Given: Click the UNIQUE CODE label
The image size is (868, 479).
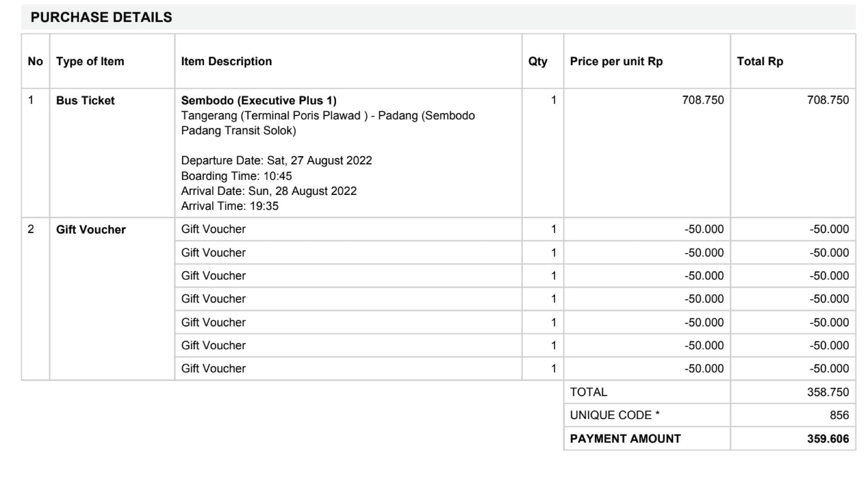Looking at the screenshot, I should point(614,415).
